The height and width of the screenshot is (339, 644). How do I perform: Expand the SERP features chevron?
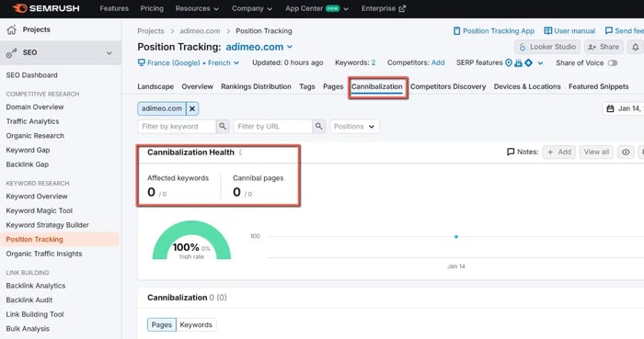click(540, 63)
